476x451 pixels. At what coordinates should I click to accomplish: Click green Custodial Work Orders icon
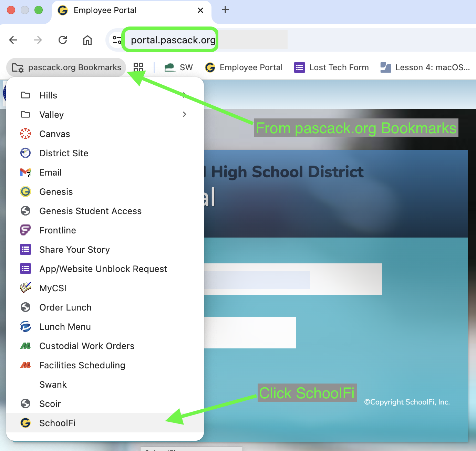(x=25, y=346)
